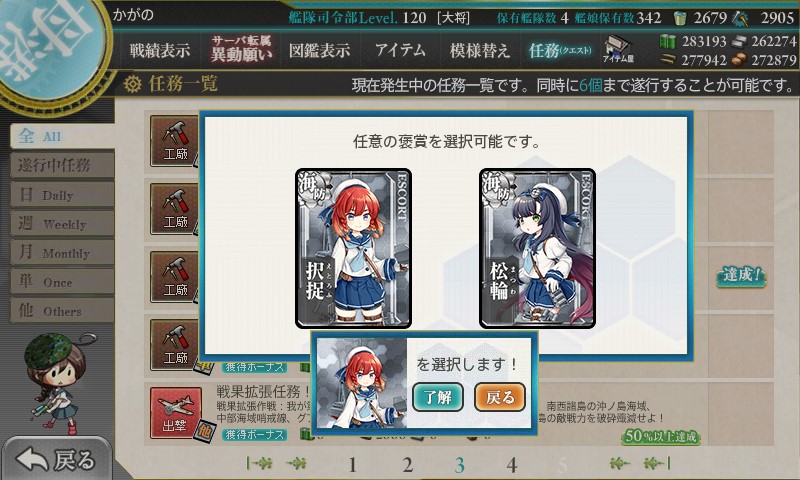The height and width of the screenshot is (480, 800).
Task: Show Weekly quests filter
Action: tap(62, 224)
